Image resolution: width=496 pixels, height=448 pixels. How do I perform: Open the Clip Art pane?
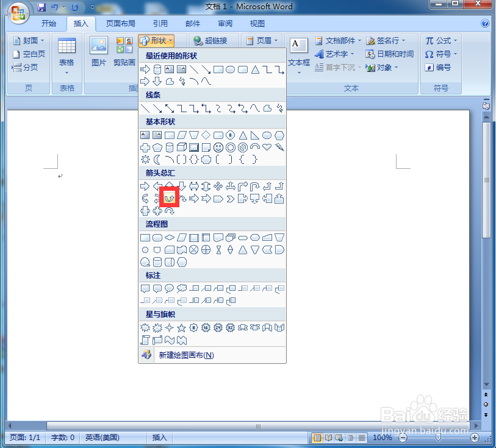click(124, 51)
